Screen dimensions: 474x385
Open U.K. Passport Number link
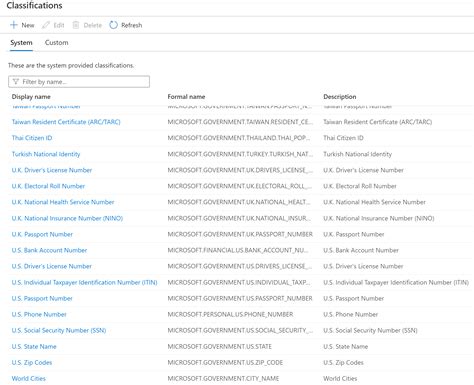[42, 234]
